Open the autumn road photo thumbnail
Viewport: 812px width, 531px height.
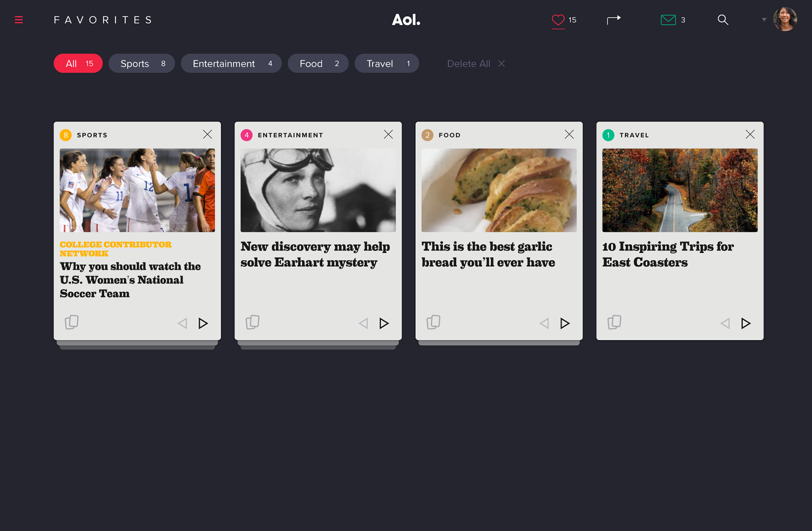680,190
